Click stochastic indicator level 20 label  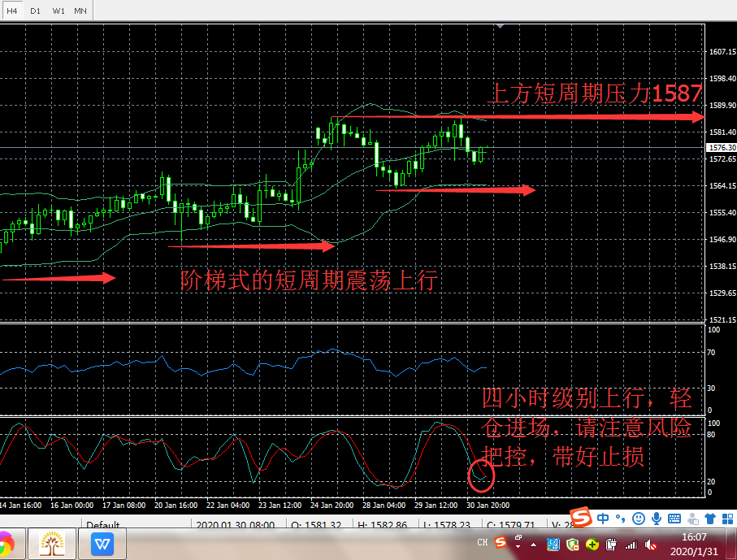point(711,481)
